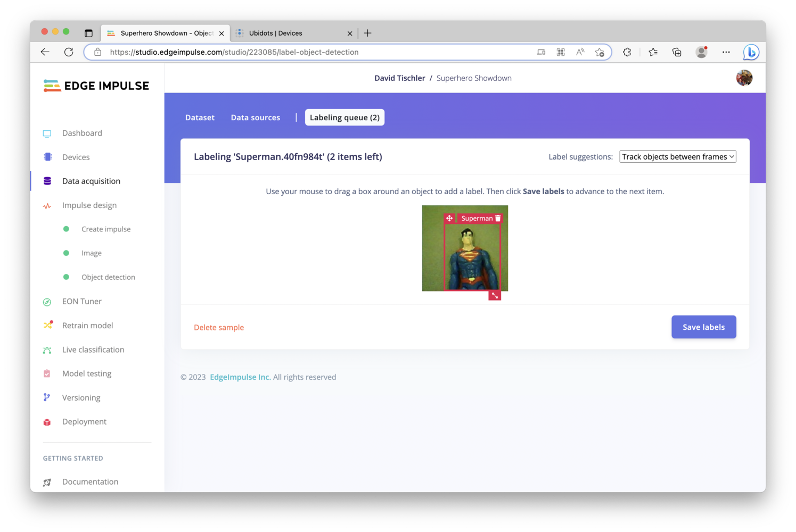The image size is (796, 532).
Task: Select the Superhero Showdown browser tab
Action: click(x=166, y=33)
